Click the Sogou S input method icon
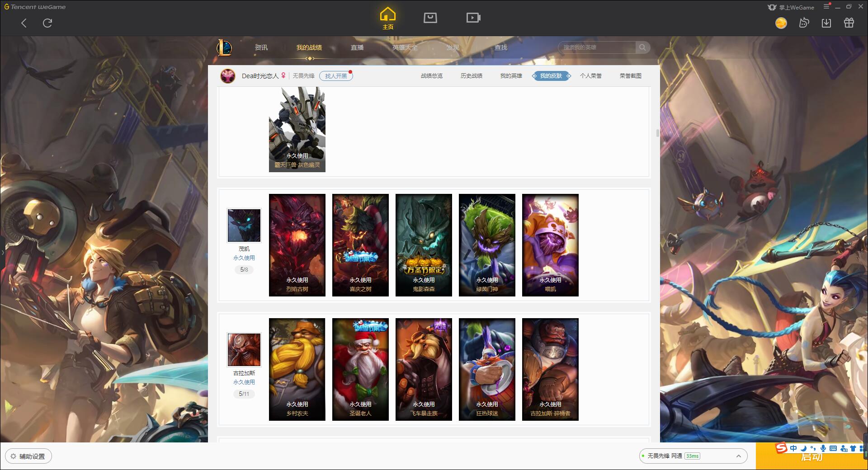Image resolution: width=868 pixels, height=470 pixels. (x=781, y=448)
